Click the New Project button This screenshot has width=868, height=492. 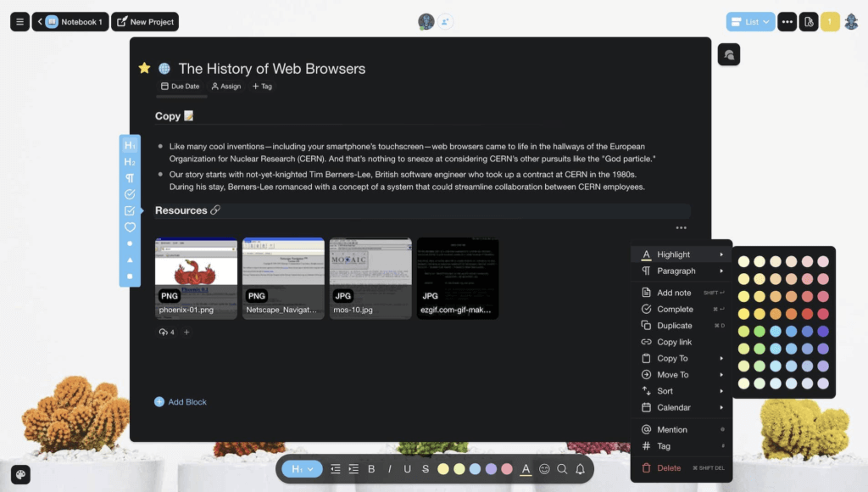pos(145,21)
